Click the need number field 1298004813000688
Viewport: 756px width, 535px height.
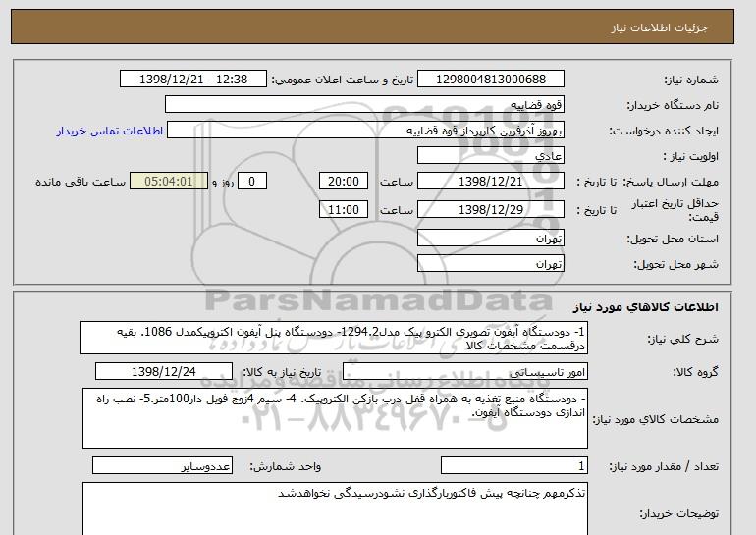click(490, 80)
